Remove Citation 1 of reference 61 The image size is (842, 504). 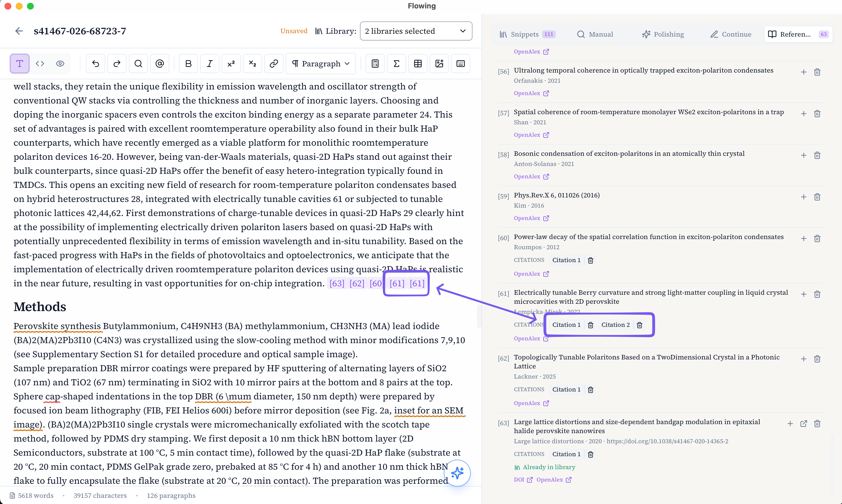pyautogui.click(x=591, y=325)
